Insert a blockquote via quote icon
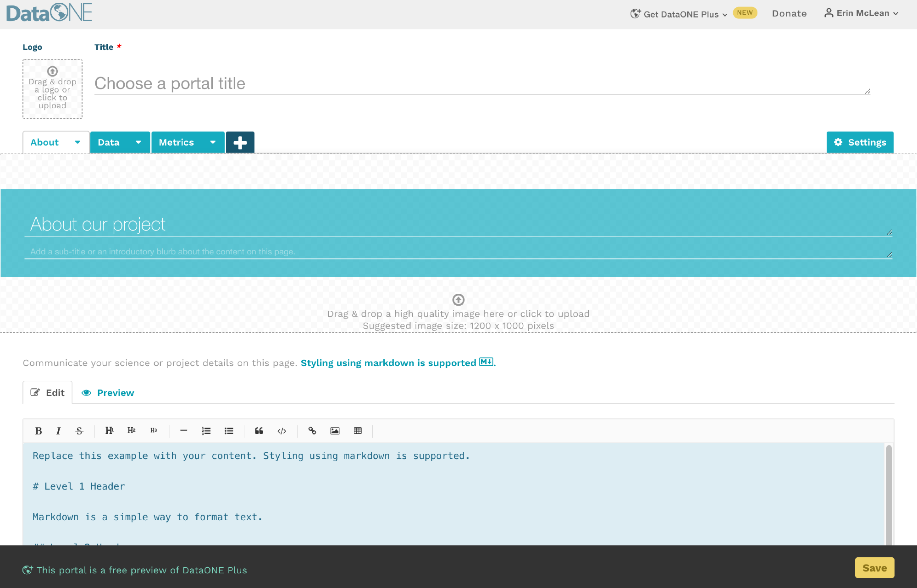The image size is (917, 588). tap(259, 431)
